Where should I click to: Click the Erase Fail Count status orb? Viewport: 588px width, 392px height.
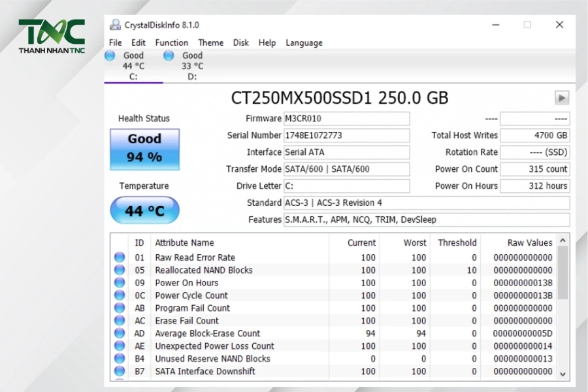[120, 321]
